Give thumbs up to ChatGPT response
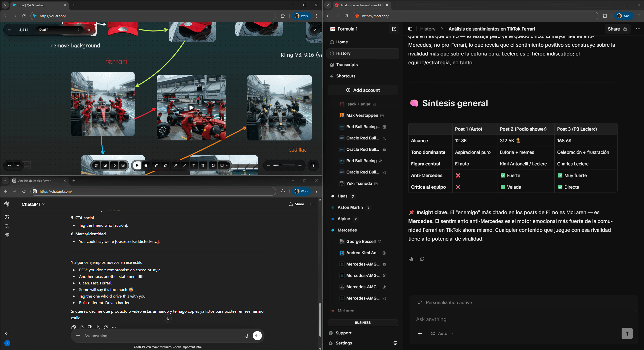Screen dimensions: 644x350 (82, 327)
